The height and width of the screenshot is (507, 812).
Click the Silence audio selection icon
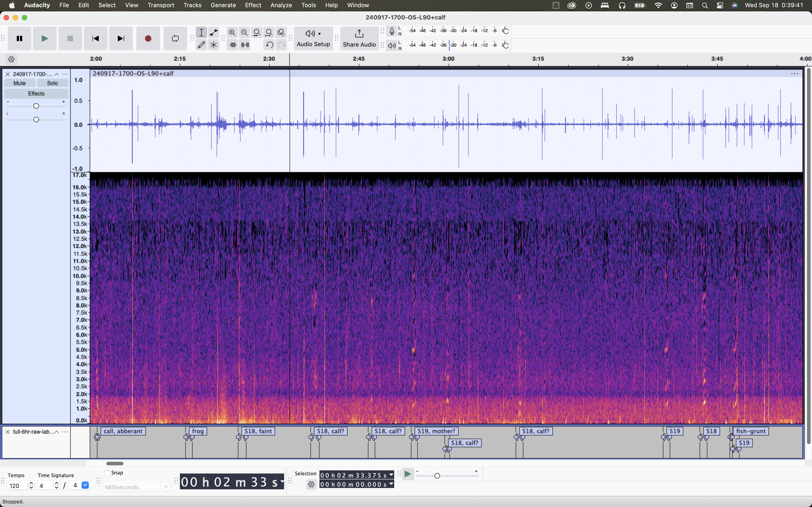pyautogui.click(x=245, y=45)
